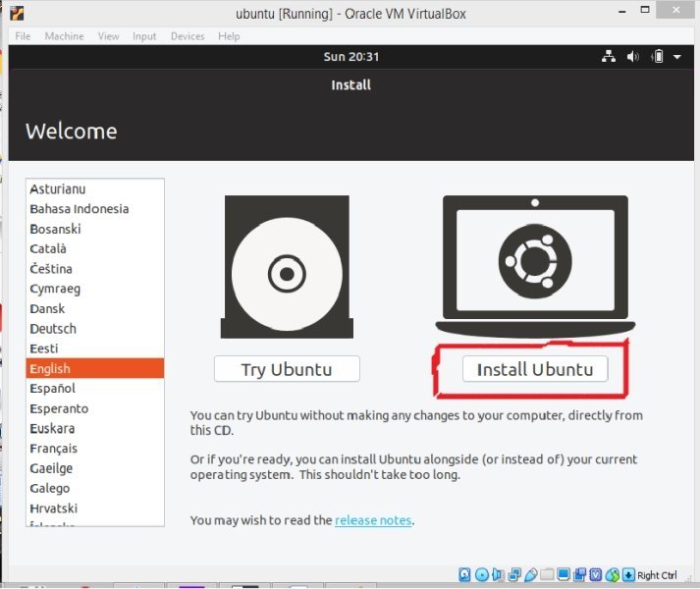Open the Input menu
Screen dimensions: 700x589
144,36
